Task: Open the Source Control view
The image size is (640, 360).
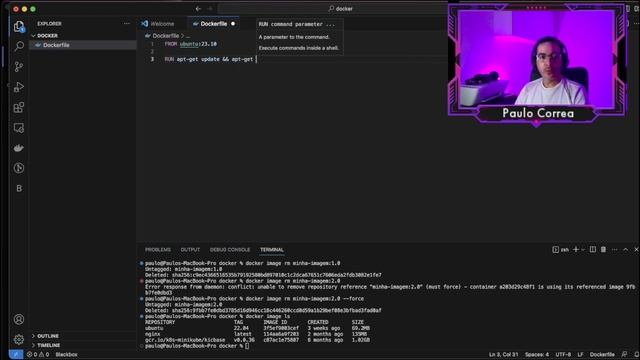Action: coord(19,67)
